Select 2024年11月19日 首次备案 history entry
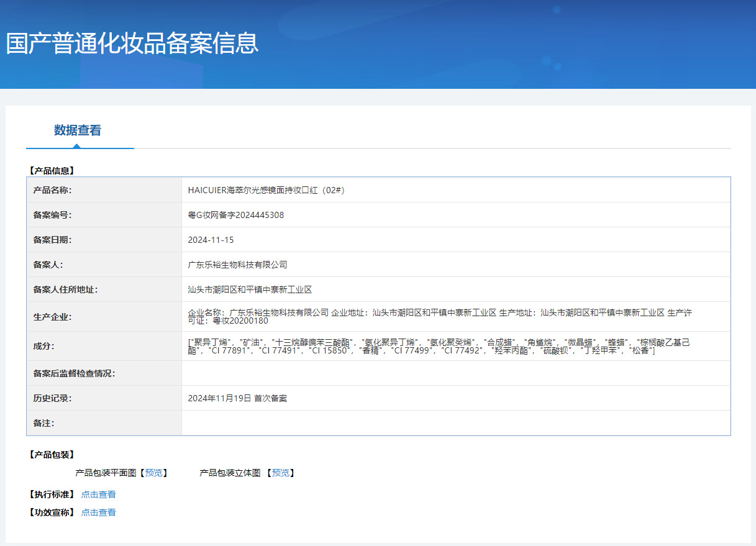This screenshot has height=546, width=756. [237, 398]
